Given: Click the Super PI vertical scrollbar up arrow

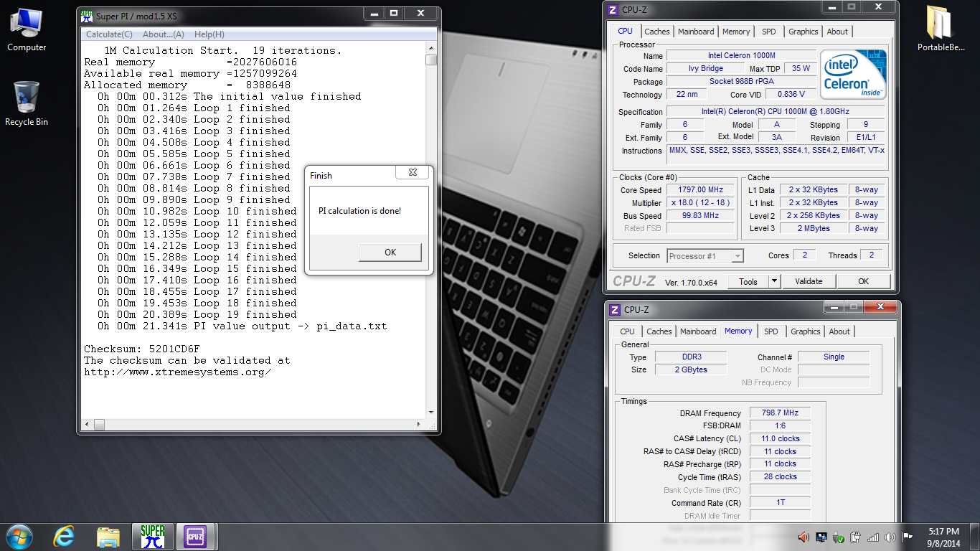Looking at the screenshot, I should pyautogui.click(x=431, y=48).
